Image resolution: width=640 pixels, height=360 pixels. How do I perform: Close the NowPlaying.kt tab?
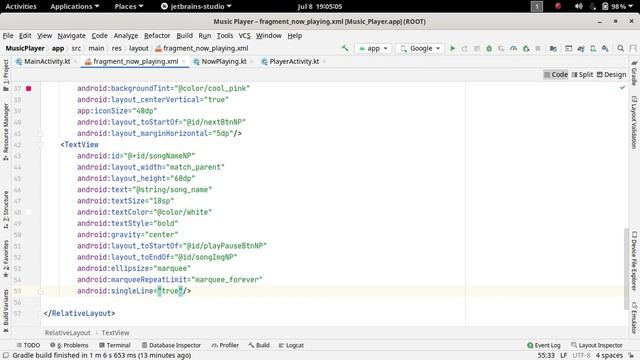click(251, 62)
